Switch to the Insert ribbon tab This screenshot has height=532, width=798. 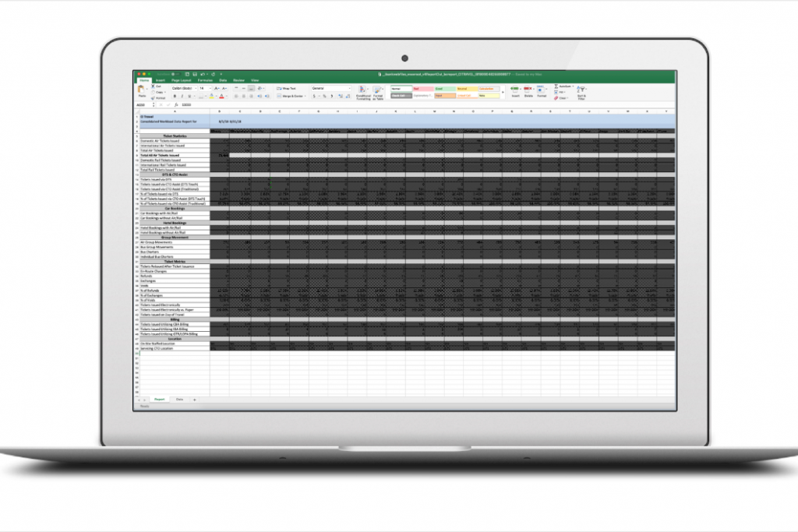[x=161, y=80]
